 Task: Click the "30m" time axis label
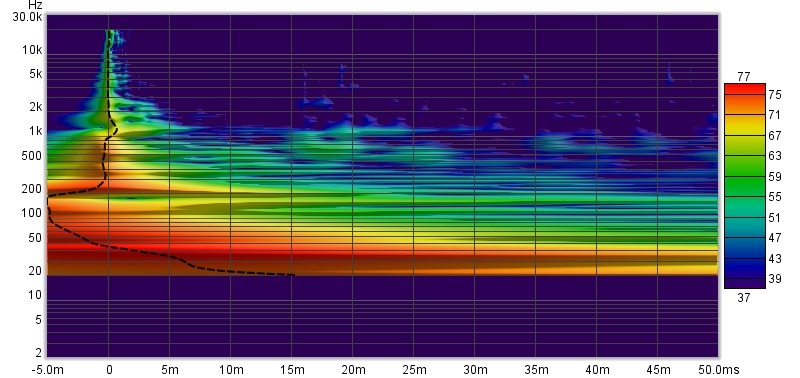point(474,370)
